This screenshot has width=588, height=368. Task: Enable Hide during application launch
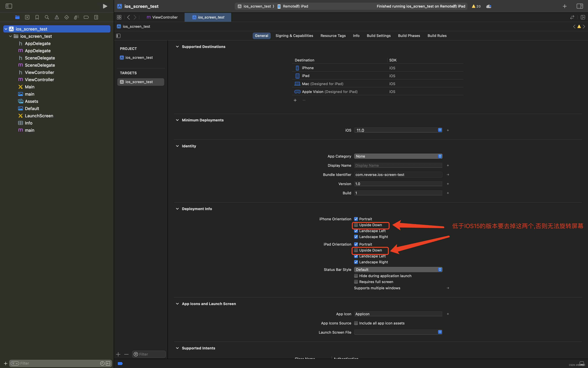(x=356, y=276)
